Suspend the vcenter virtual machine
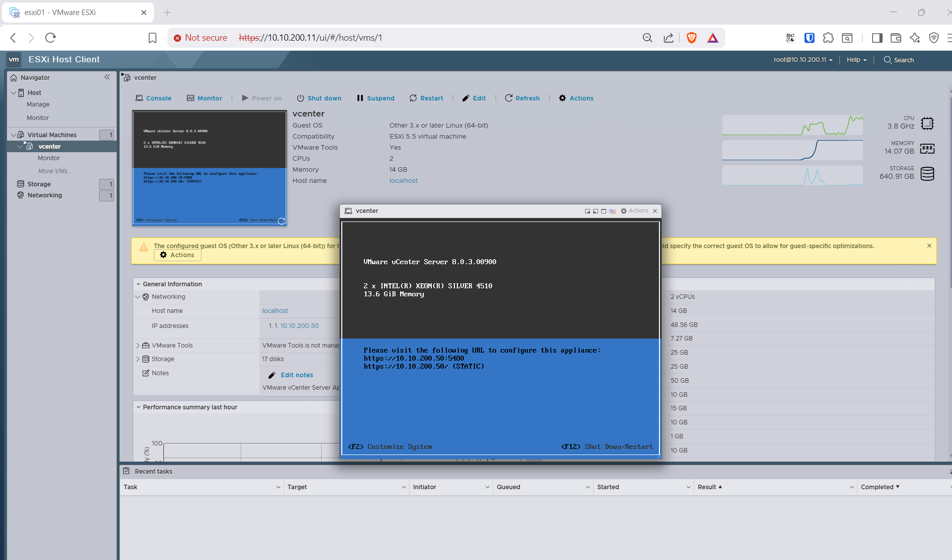The width and height of the screenshot is (952, 560). (375, 98)
